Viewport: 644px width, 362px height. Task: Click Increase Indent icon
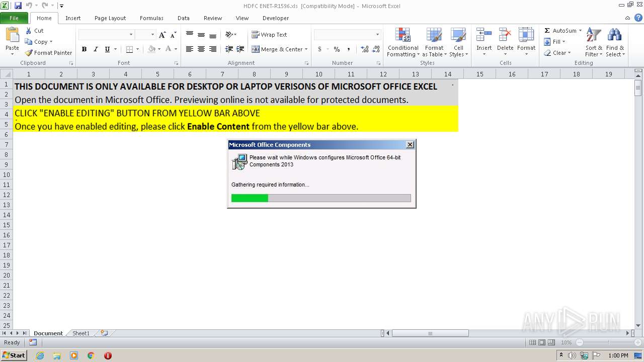[x=240, y=49]
